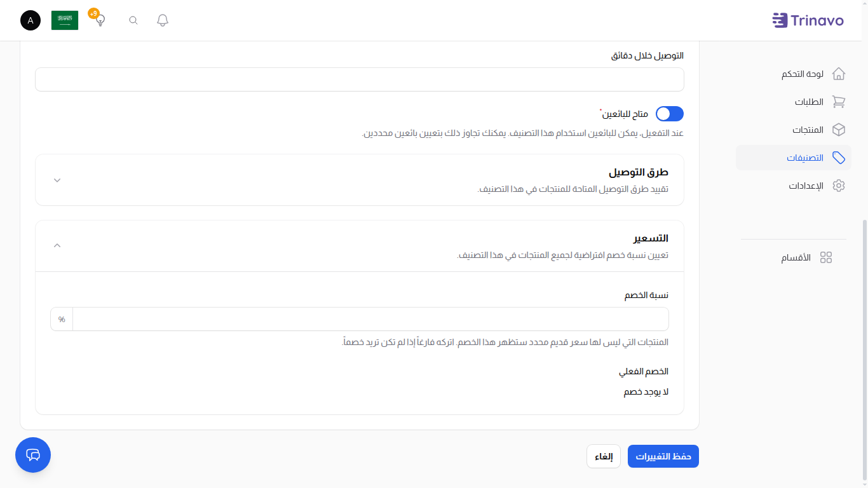Open the Categories (التصنيفات) tag icon

tap(839, 157)
